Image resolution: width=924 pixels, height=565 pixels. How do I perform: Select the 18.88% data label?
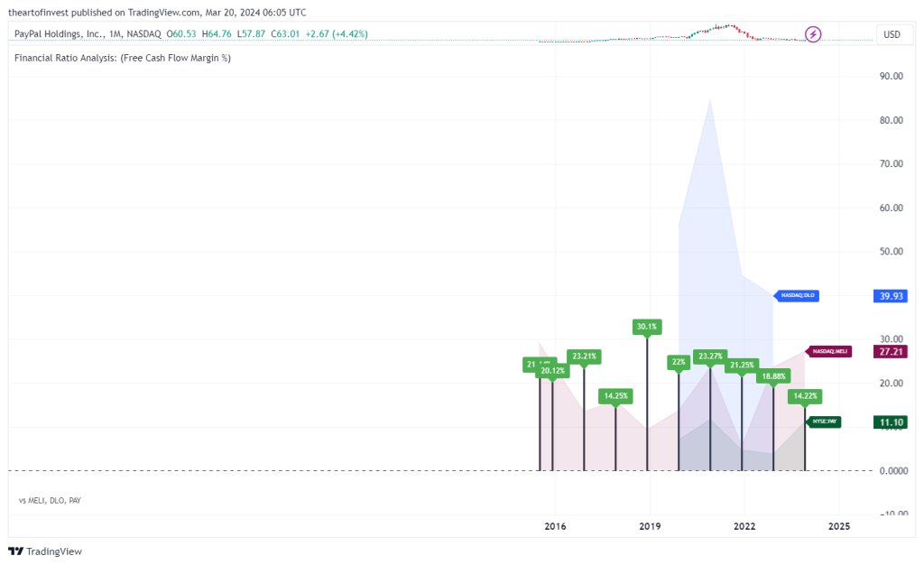(x=773, y=375)
